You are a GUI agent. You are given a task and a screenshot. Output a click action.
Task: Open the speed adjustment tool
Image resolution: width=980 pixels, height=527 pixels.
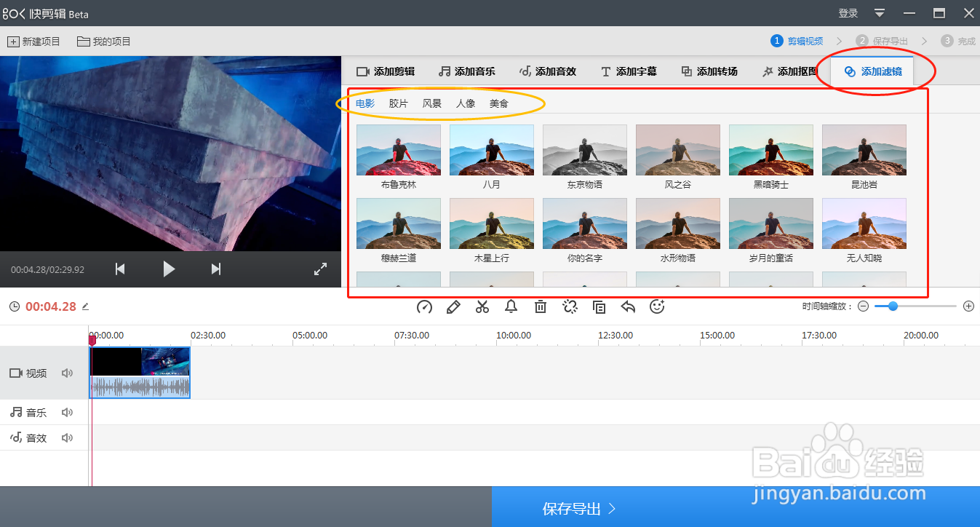pyautogui.click(x=424, y=306)
